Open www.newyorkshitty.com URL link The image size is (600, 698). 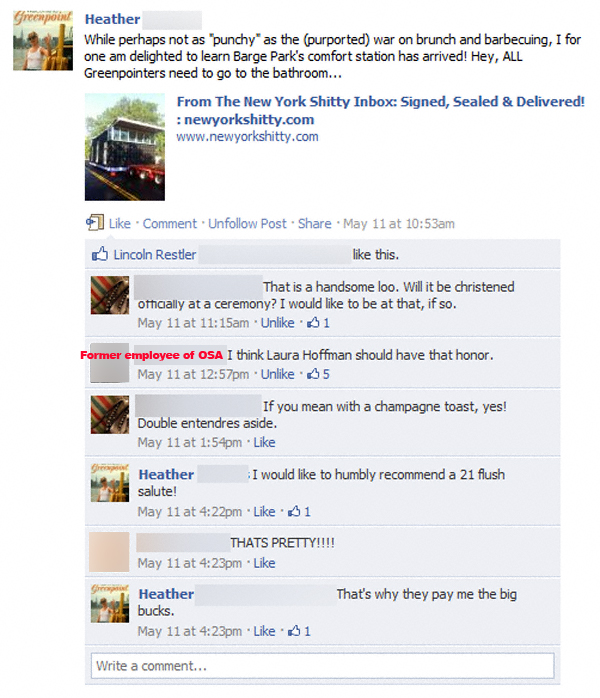coord(247,136)
